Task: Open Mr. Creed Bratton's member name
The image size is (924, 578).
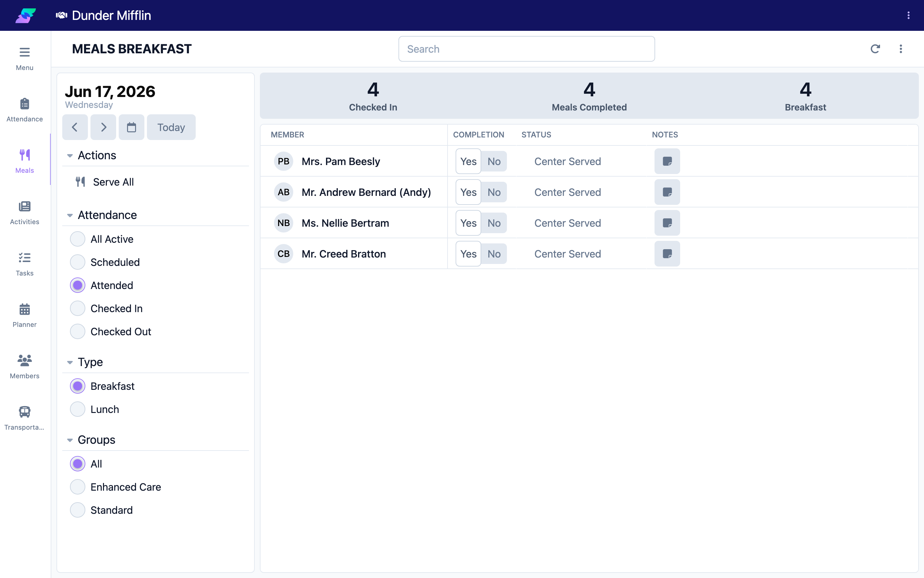Action: pos(344,254)
